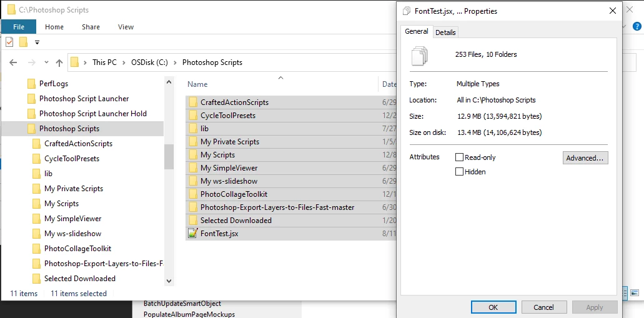644x318 pixels.
Task: Open the Home ribbon tab
Action: [54, 27]
